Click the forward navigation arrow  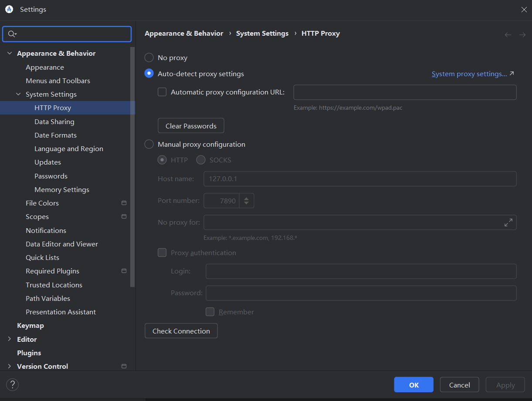pyautogui.click(x=522, y=35)
